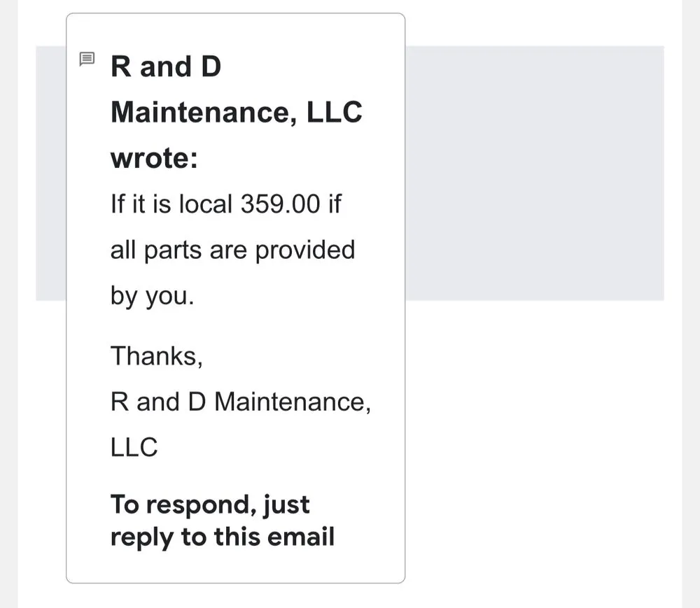Click the price "359.00" in the message
The image size is (700, 608).
[x=280, y=204]
